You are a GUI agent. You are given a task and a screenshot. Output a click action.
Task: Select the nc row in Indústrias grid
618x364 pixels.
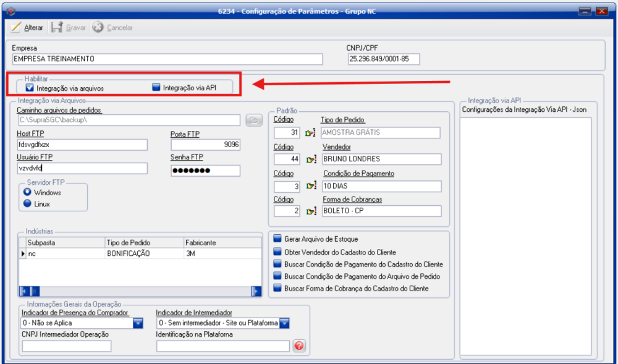coord(62,253)
